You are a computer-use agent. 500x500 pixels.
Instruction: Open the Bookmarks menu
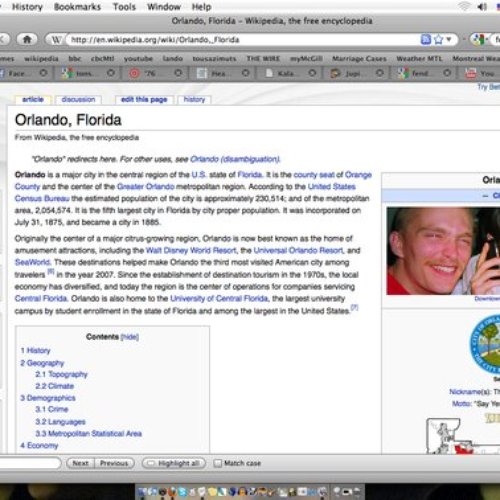[x=77, y=7]
